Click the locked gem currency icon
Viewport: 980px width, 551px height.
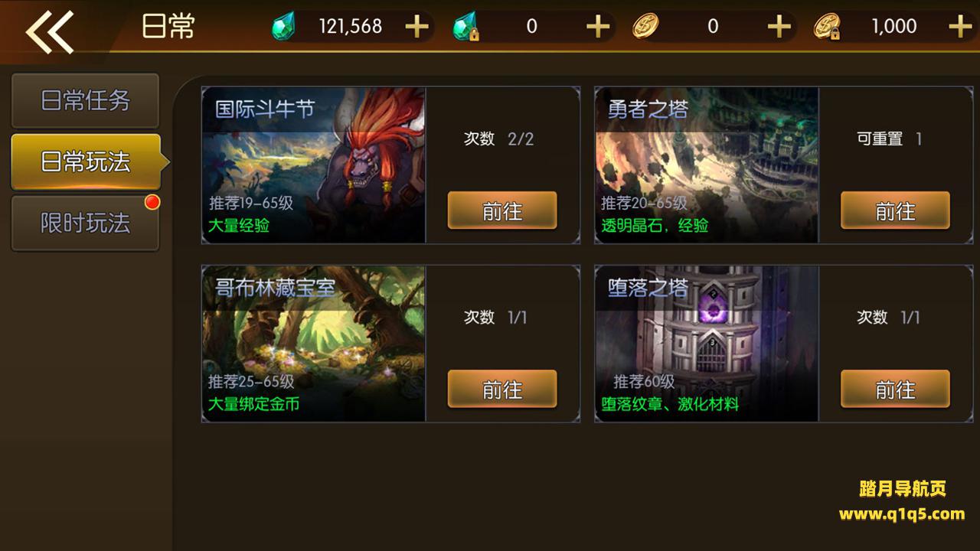[x=465, y=28]
